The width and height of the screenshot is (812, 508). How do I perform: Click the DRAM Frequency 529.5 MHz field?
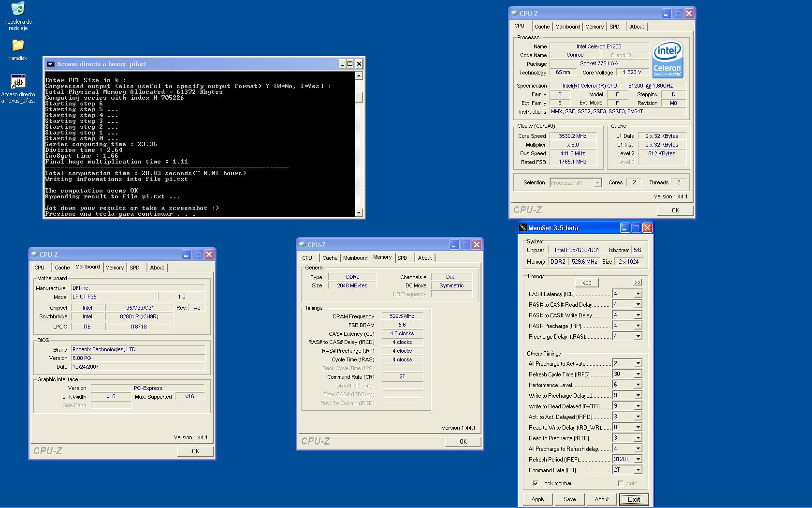tap(402, 316)
